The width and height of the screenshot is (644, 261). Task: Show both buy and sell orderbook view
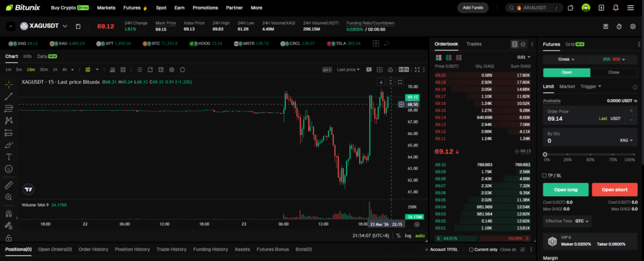pos(438,57)
